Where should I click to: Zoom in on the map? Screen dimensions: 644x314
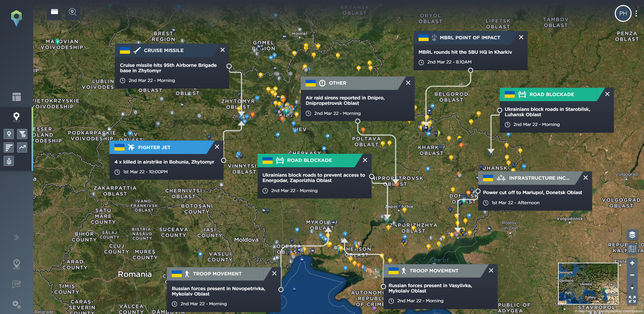[632, 263]
